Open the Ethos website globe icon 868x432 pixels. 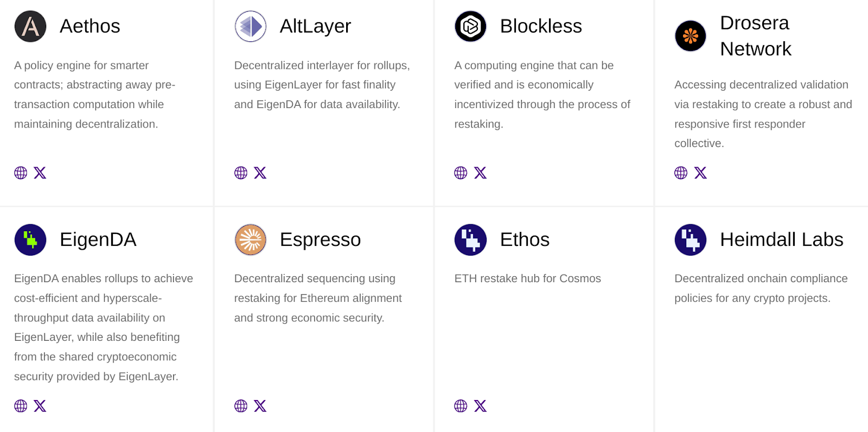[461, 406]
